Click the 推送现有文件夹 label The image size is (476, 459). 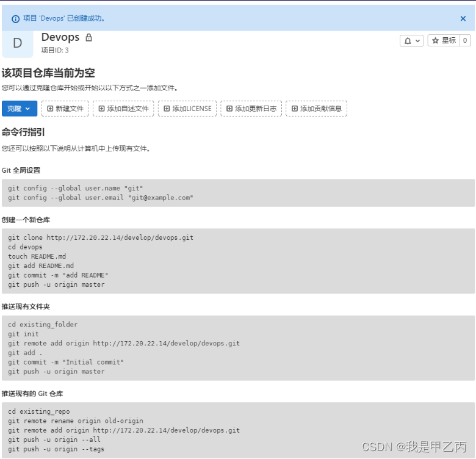(x=26, y=306)
